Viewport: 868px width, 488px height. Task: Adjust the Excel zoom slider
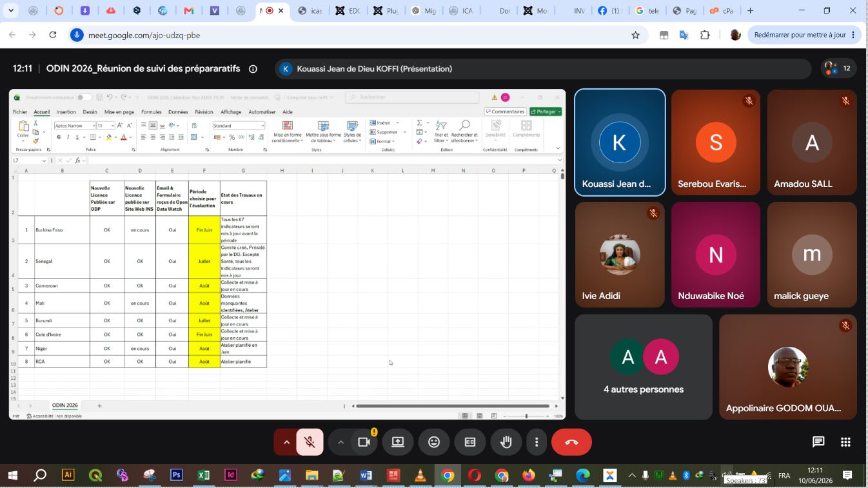click(x=526, y=416)
